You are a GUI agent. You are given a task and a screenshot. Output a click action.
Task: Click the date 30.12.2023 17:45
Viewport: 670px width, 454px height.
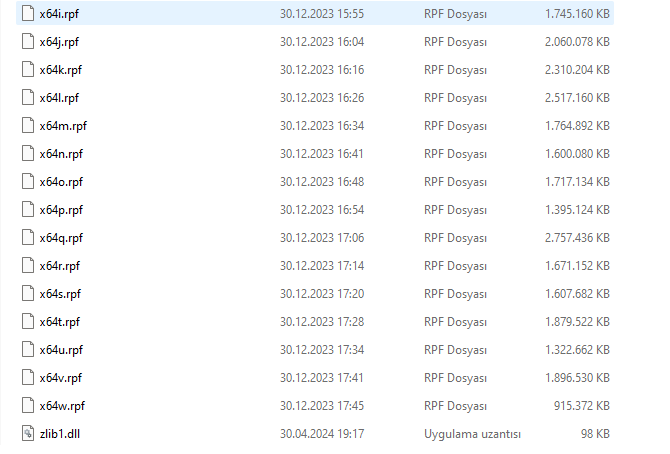tap(322, 406)
